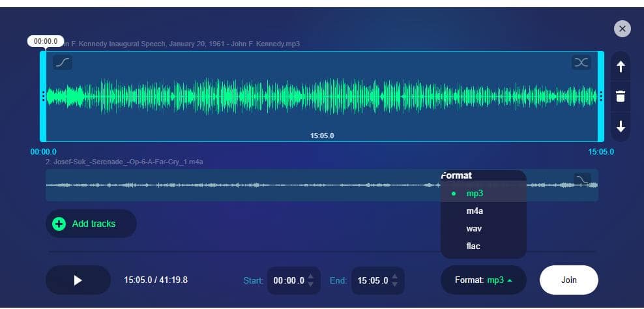Choose flac output format

click(x=484, y=246)
